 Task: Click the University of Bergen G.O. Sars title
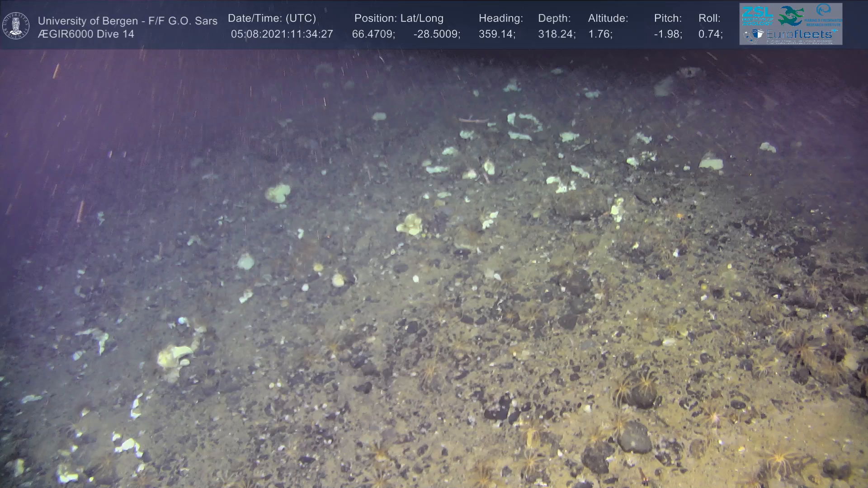click(x=127, y=21)
